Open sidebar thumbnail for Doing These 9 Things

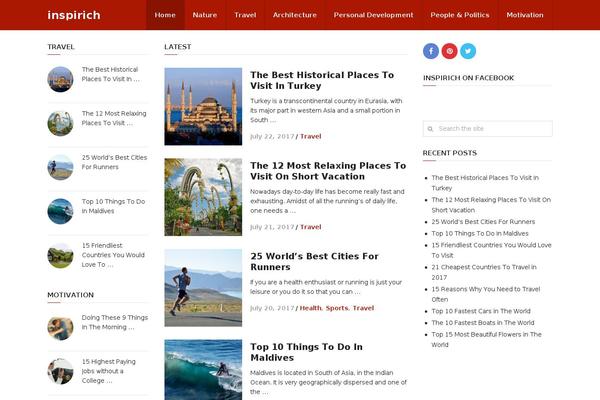pos(60,327)
